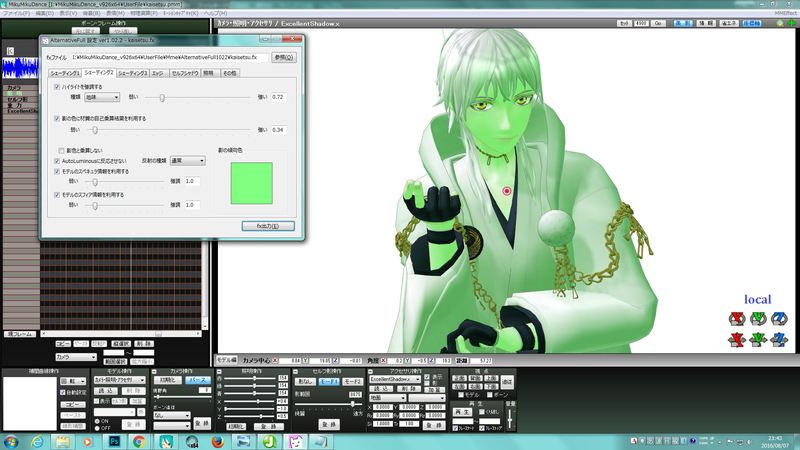
Task: Toggle the AutoLuminous reaction checkbox
Action: tap(57, 161)
